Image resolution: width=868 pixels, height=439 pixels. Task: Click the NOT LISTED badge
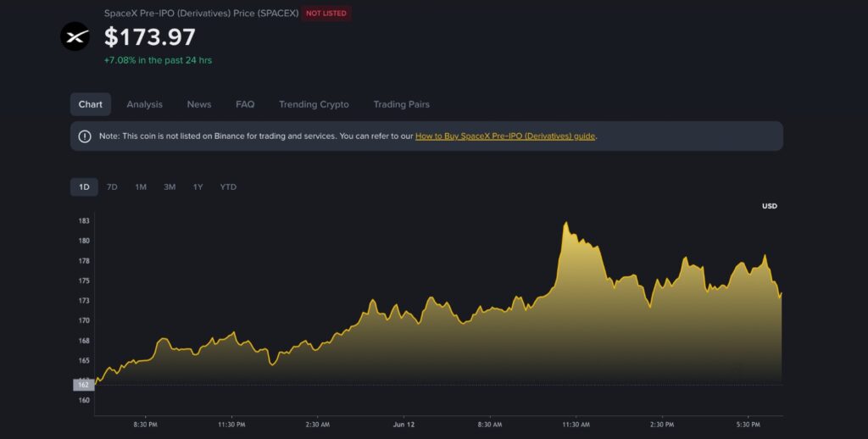coord(326,14)
